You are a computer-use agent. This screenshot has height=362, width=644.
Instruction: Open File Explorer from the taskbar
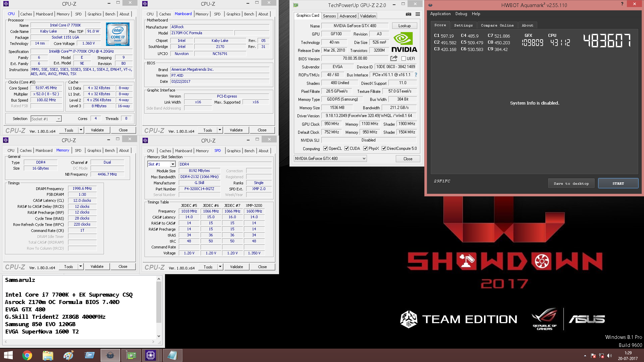tap(48, 355)
